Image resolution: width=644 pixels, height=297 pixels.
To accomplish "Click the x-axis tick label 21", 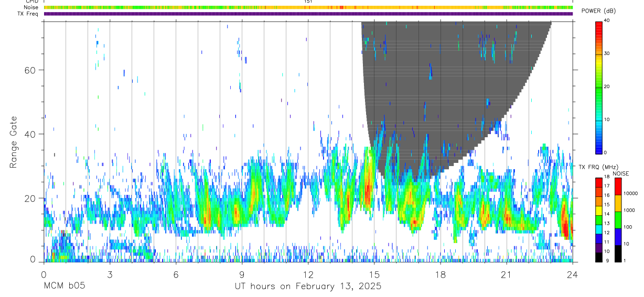I will [x=507, y=274].
